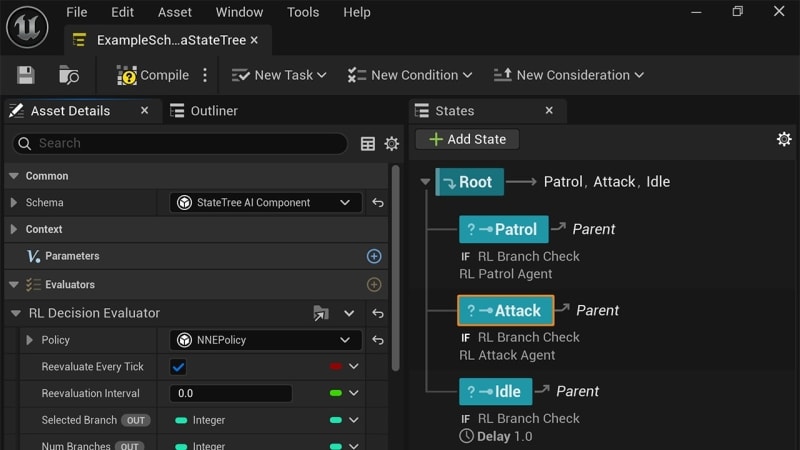Open the New Consideration dropdown
800x450 pixels.
[x=568, y=75]
